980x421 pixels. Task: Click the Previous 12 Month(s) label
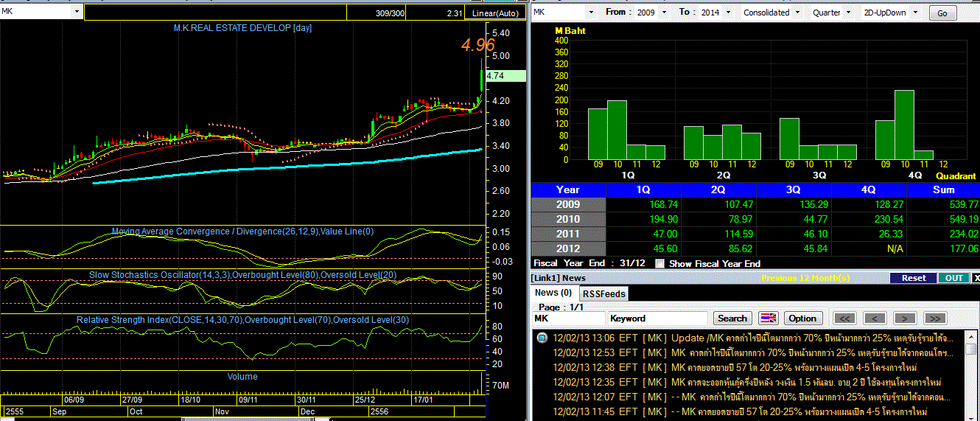click(x=805, y=278)
